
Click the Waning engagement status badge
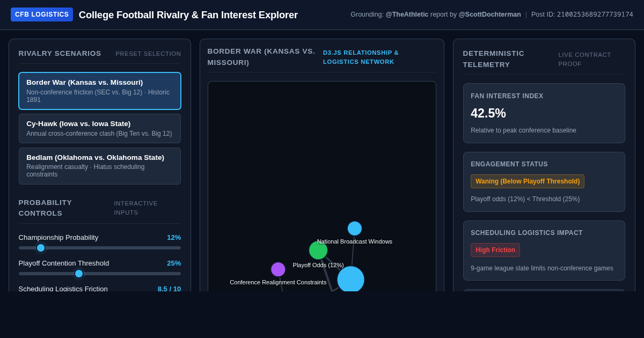[x=528, y=181]
